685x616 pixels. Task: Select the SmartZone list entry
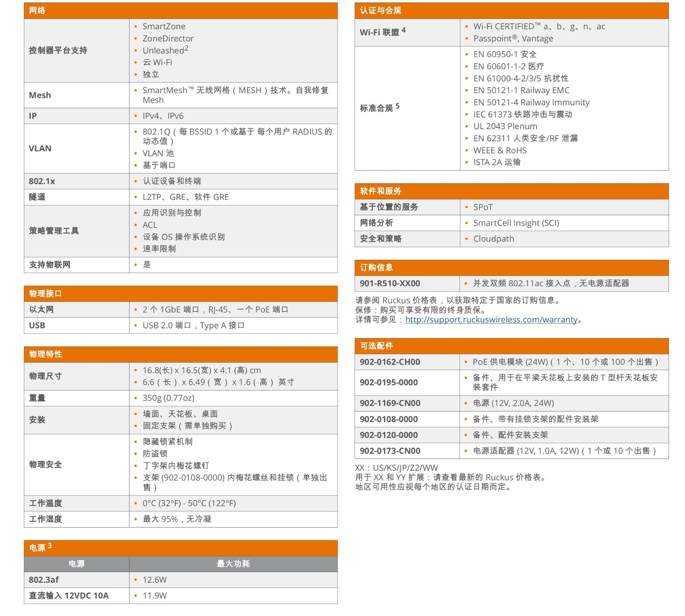(164, 26)
